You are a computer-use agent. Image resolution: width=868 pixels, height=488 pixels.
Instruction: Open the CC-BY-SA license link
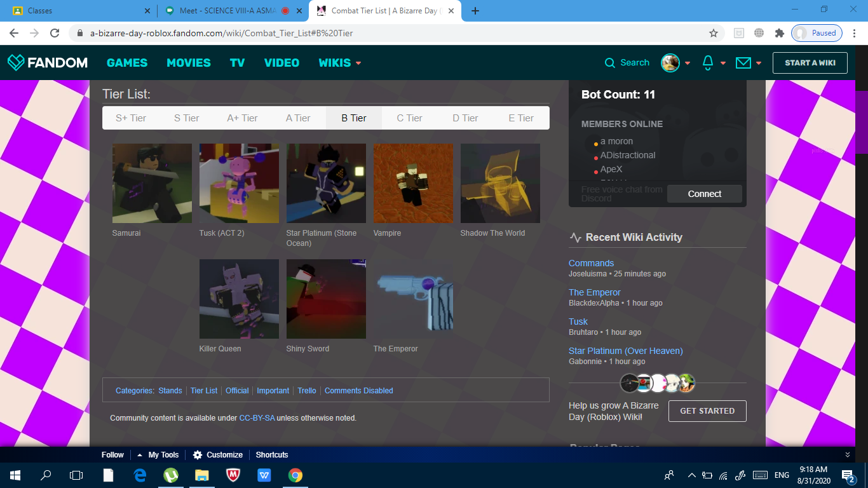tap(257, 418)
